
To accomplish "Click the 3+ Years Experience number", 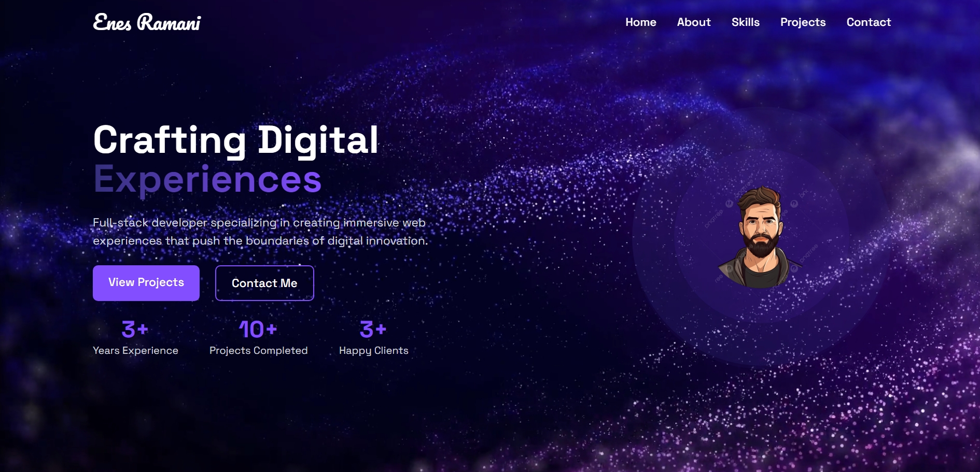I will 135,330.
